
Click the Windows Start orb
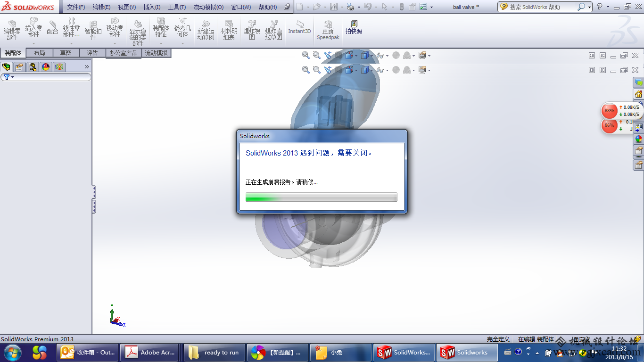[x=12, y=352]
